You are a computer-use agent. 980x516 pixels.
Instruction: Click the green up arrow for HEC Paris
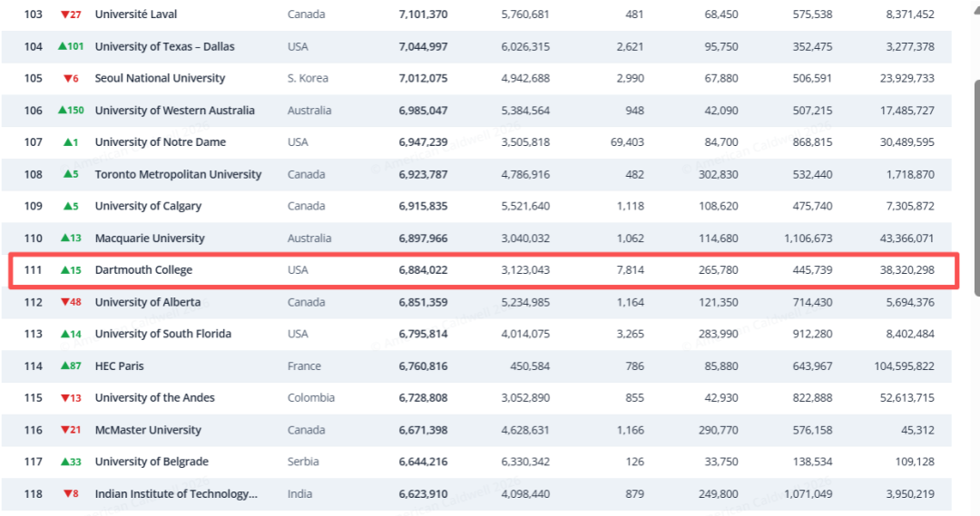pos(65,365)
